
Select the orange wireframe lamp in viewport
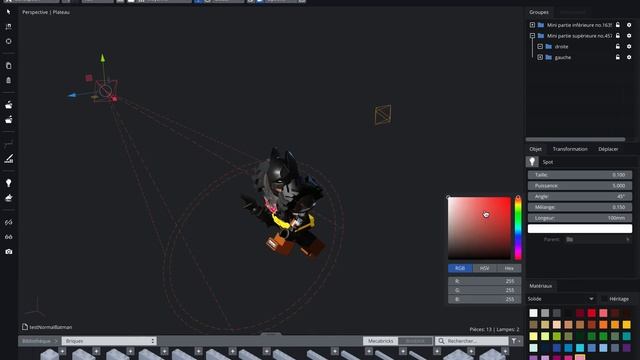pos(383,115)
